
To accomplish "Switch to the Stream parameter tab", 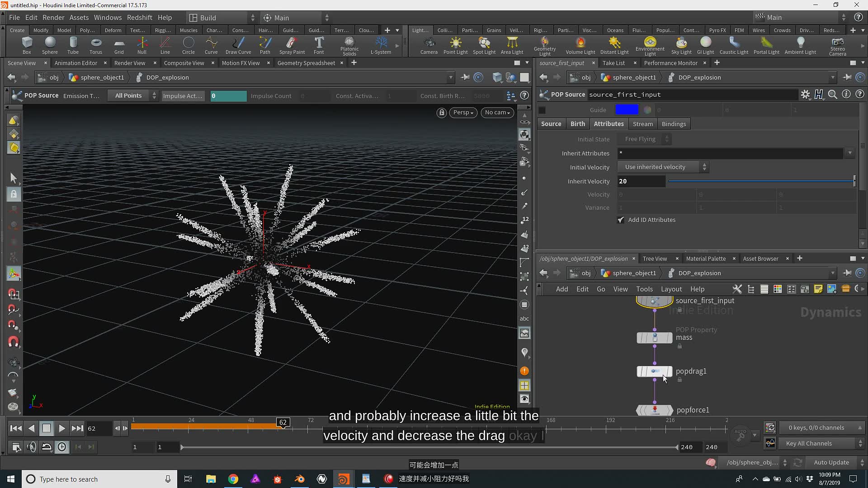I will click(642, 124).
